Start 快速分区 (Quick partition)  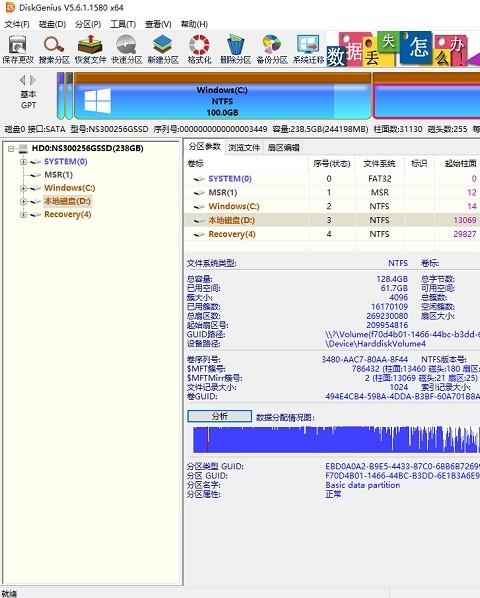pos(126,49)
